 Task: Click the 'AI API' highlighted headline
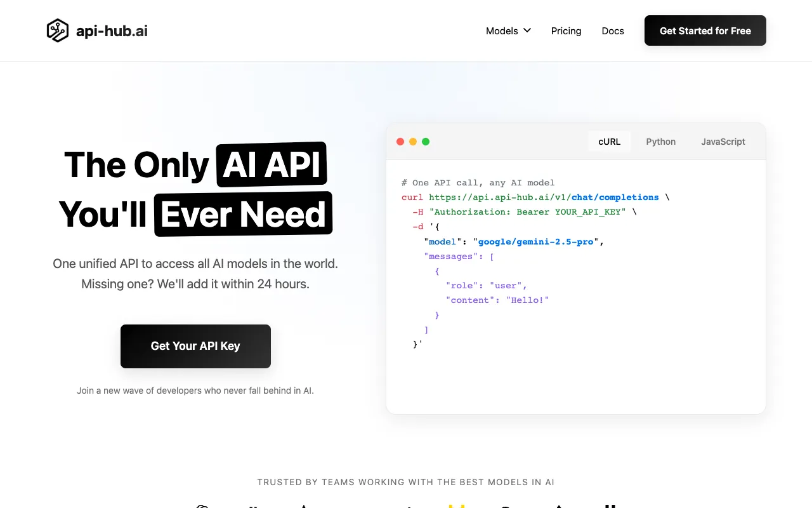272,164
